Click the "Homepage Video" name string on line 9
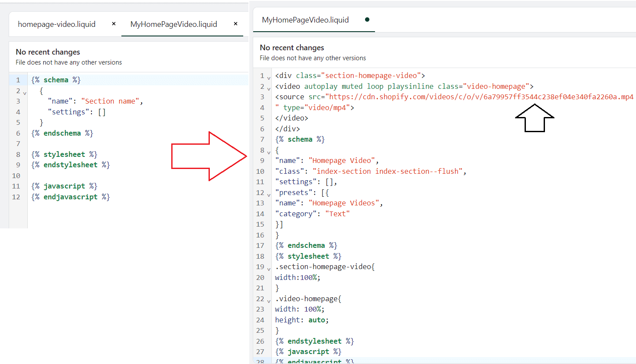The image size is (636, 364). coord(341,160)
